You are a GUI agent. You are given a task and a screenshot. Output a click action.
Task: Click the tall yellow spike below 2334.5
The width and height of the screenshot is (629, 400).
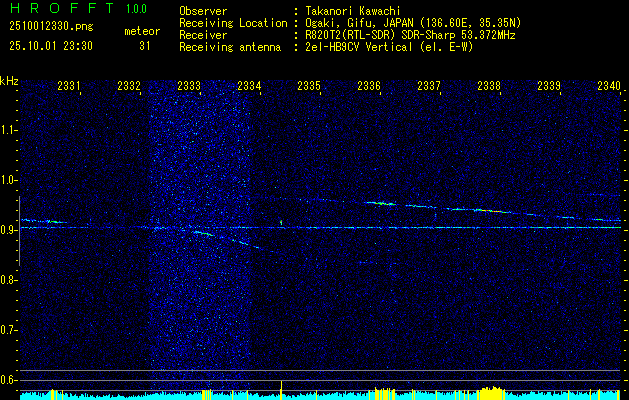pos(282,390)
